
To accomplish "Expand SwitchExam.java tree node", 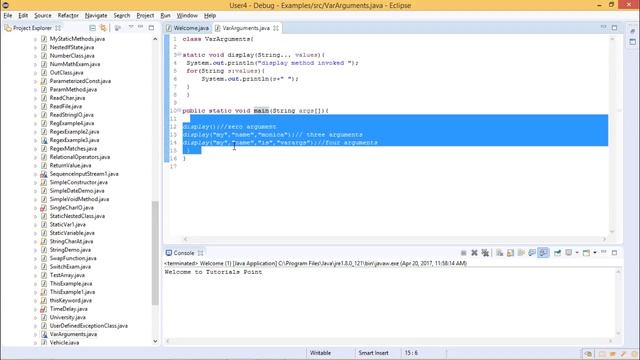I will click(x=36, y=267).
